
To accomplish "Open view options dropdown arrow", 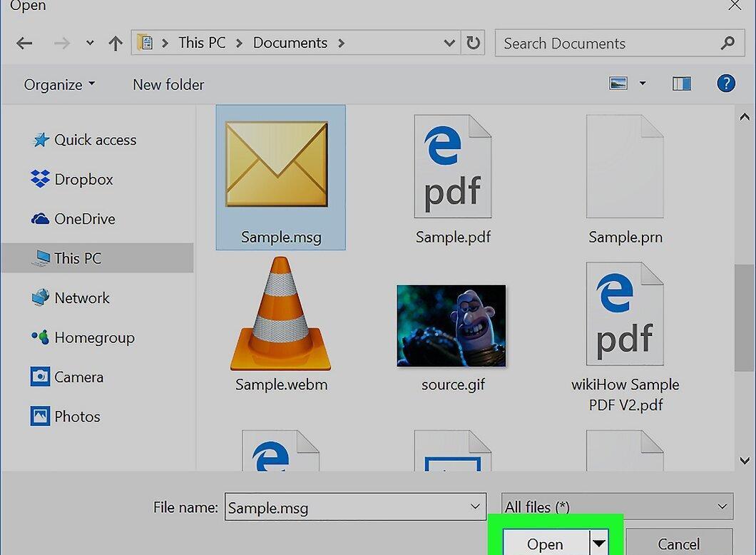I will 643,83.
